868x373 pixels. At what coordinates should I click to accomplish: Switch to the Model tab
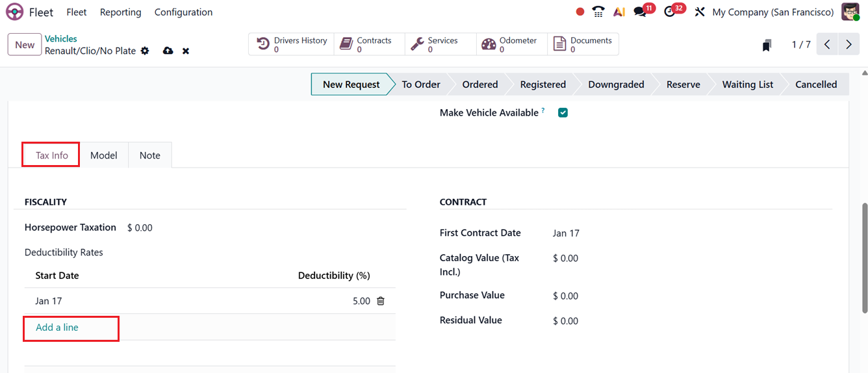104,155
